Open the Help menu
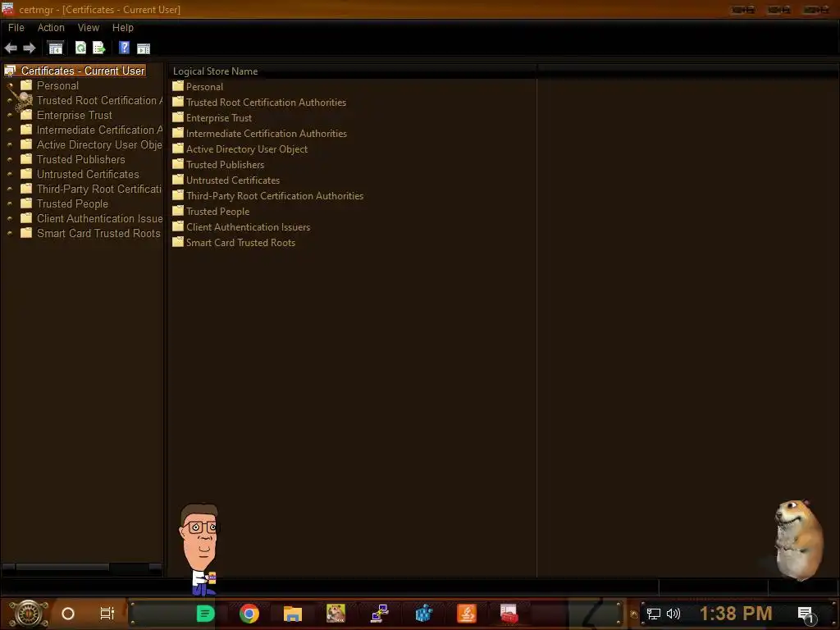The width and height of the screenshot is (840, 630). point(123,28)
